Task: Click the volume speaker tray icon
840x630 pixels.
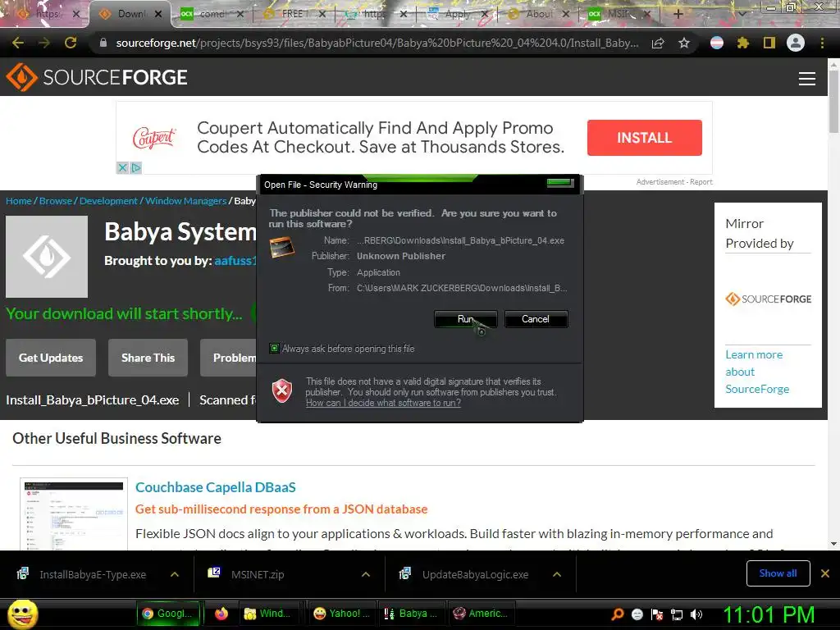Action: (x=696, y=614)
